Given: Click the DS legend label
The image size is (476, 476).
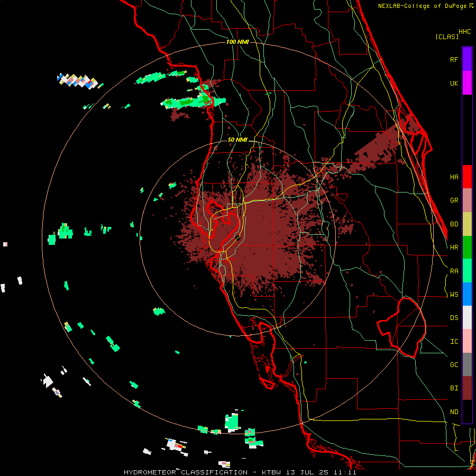Looking at the screenshot, I should (x=454, y=318).
